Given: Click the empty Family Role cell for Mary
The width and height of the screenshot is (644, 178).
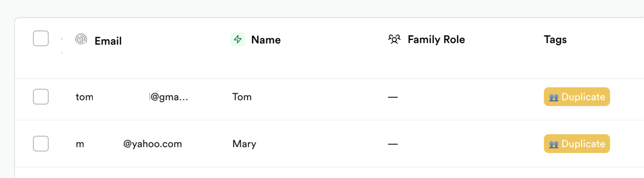Looking at the screenshot, I should [x=393, y=144].
